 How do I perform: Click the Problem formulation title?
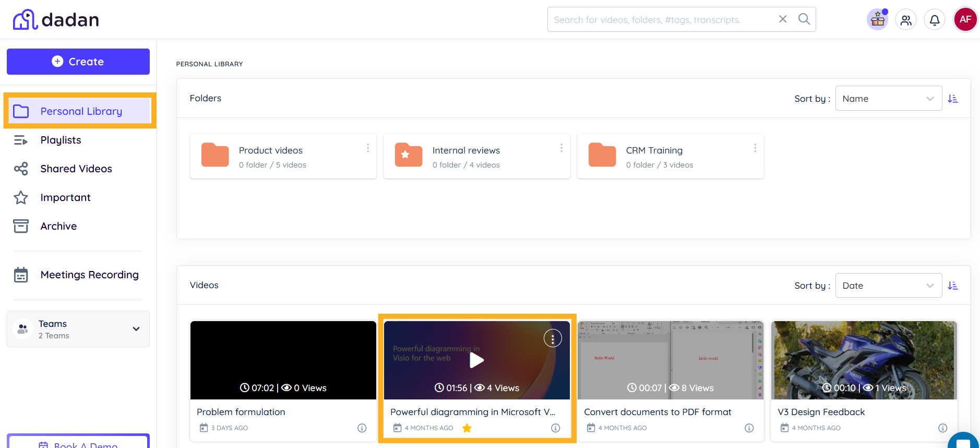(x=241, y=412)
